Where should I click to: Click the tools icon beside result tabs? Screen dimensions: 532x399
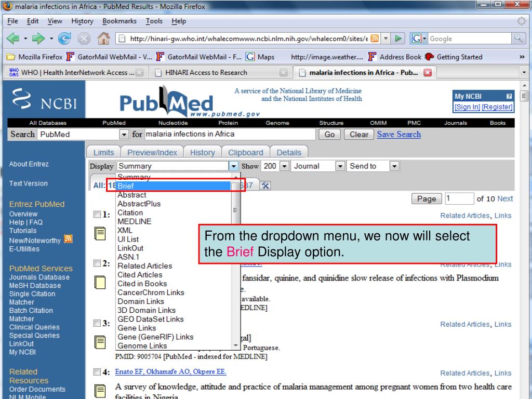[x=265, y=185]
